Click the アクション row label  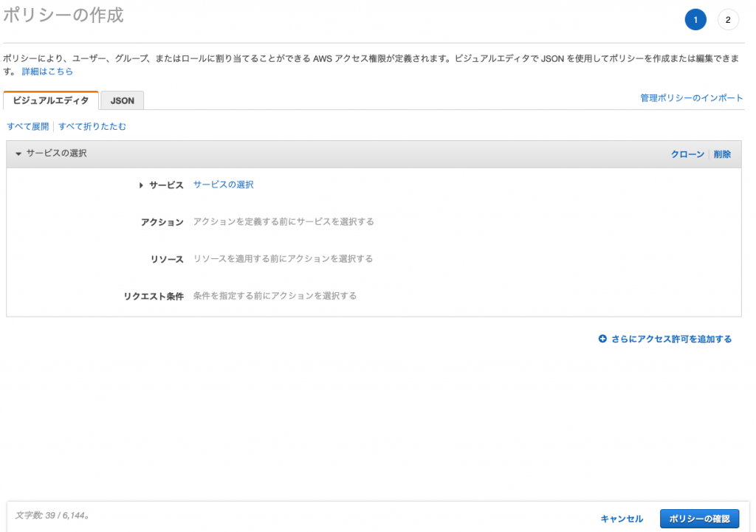[162, 222]
